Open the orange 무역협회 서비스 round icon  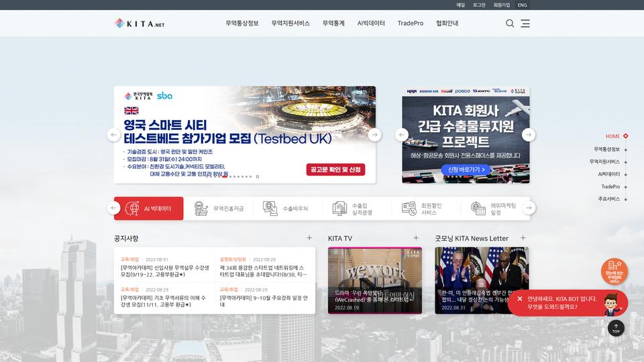[x=614, y=271]
